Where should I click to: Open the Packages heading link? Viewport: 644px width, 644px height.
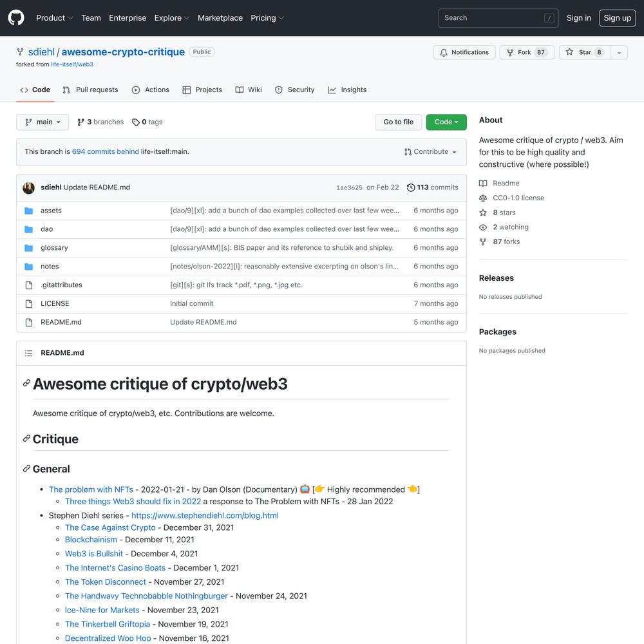point(497,332)
